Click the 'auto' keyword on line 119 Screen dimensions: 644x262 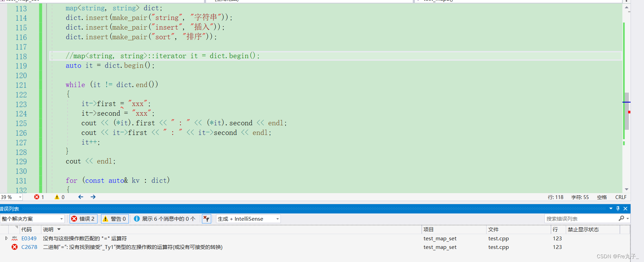pos(73,65)
